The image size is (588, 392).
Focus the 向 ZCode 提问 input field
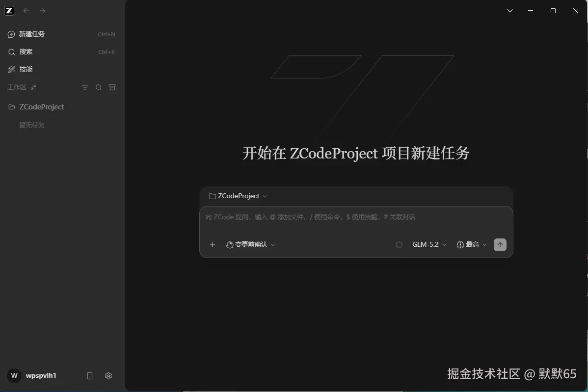pyautogui.click(x=356, y=217)
